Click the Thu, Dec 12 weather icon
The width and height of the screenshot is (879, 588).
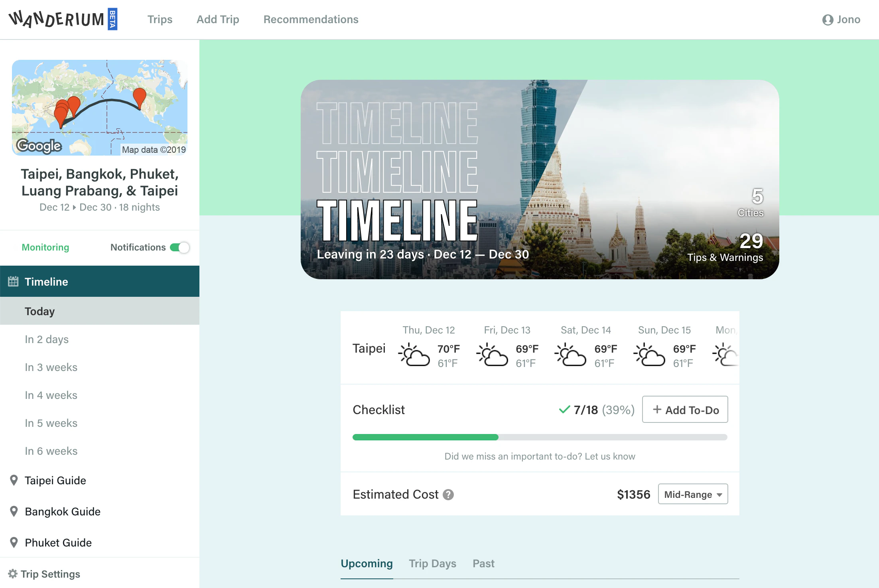(x=414, y=354)
